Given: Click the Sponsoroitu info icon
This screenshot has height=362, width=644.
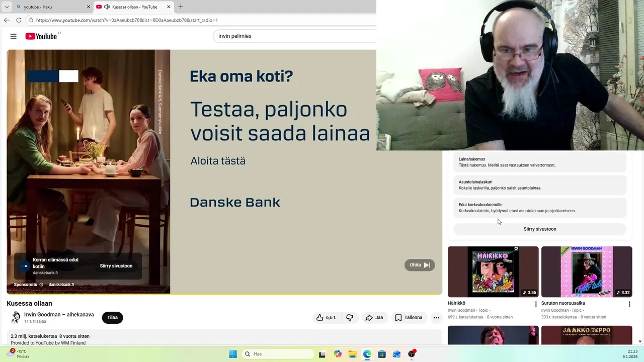Looking at the screenshot, I should click(41, 285).
